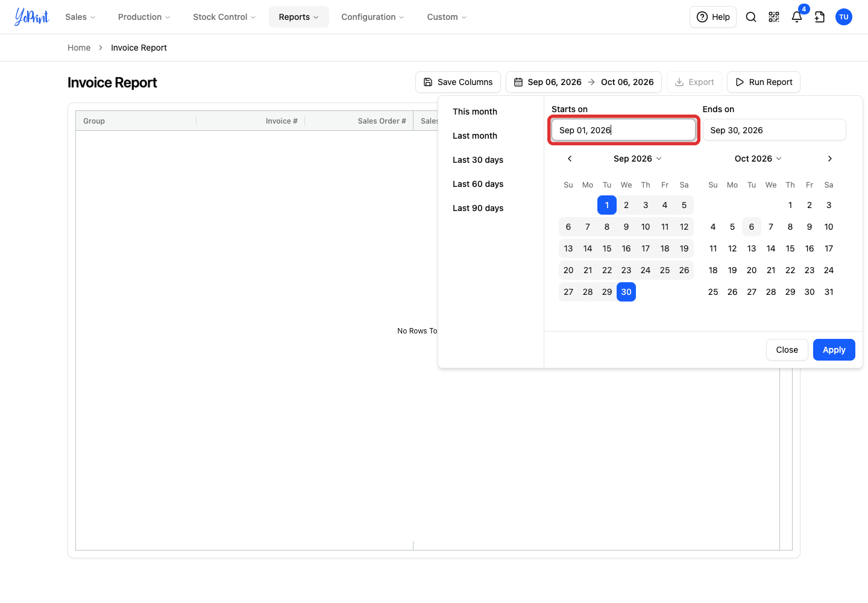Click the Group column header
Image resolution: width=868 pixels, height=603 pixels.
point(136,121)
